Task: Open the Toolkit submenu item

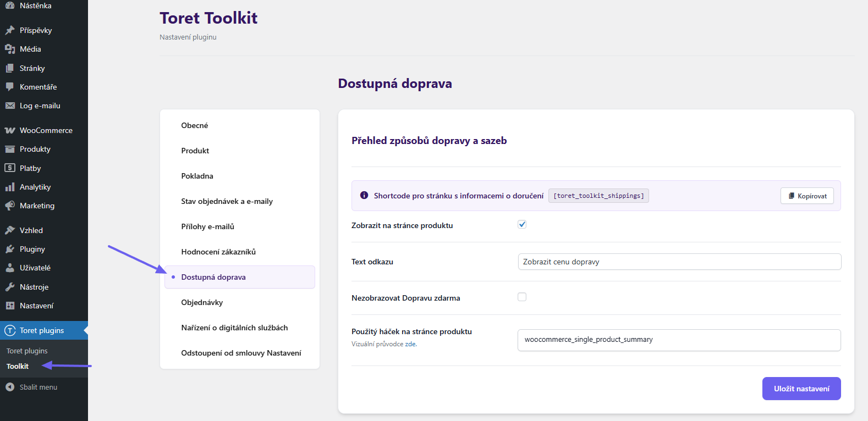Action: pos(18,366)
